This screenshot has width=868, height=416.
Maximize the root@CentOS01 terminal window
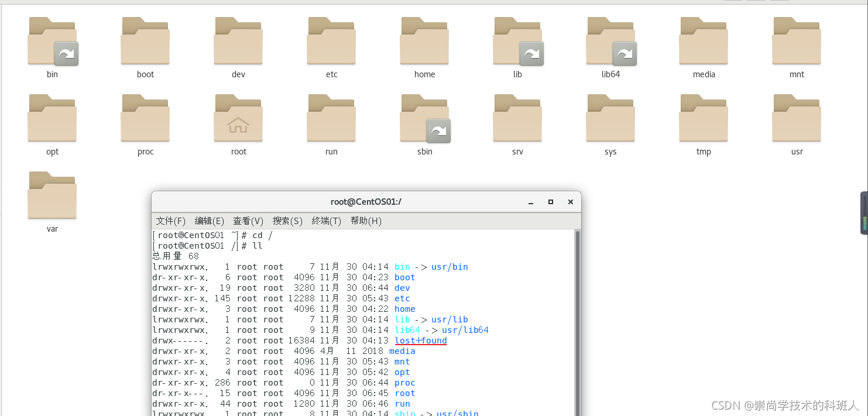click(551, 202)
